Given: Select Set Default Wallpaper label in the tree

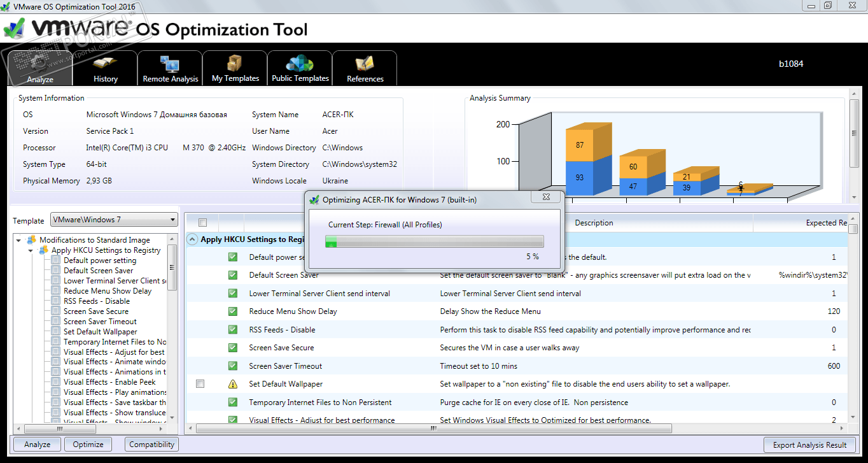Looking at the screenshot, I should 101,332.
